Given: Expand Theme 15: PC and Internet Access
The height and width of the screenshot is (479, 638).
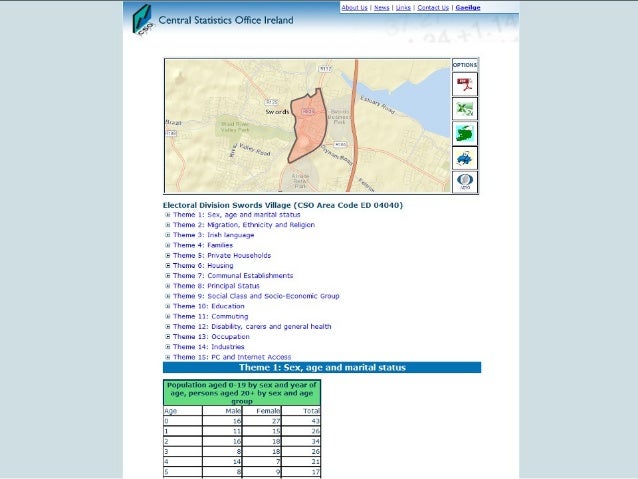Looking at the screenshot, I should pyautogui.click(x=168, y=357).
